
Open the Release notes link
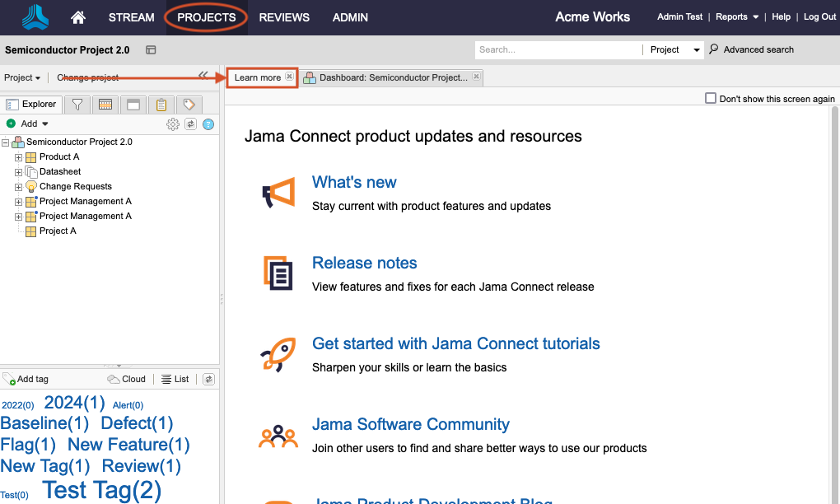(364, 264)
